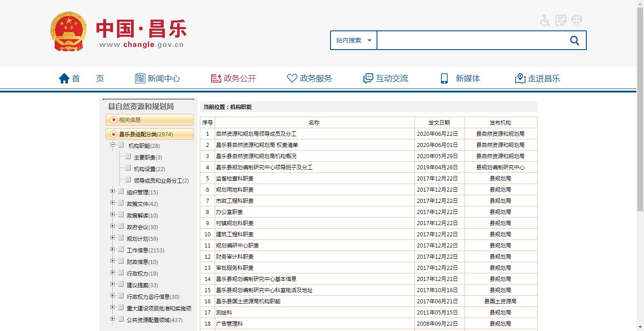Select 机构设置 in the category tree
Screen dimensions: 644x331
149,169
